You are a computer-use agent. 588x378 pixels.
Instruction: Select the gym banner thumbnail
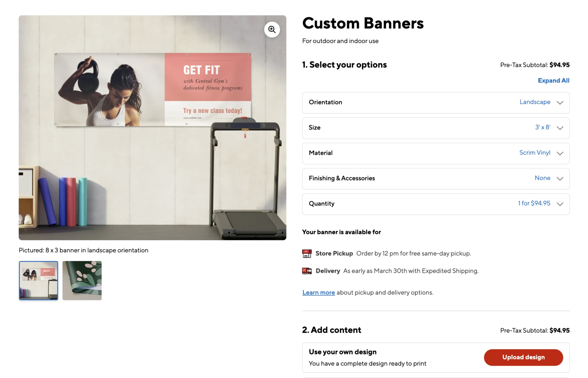(38, 280)
